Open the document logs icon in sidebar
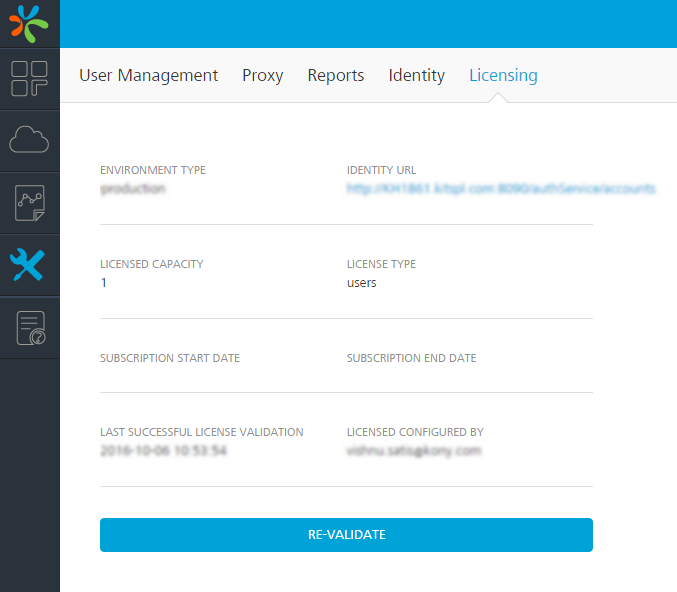Image resolution: width=677 pixels, height=592 pixels. [29, 328]
